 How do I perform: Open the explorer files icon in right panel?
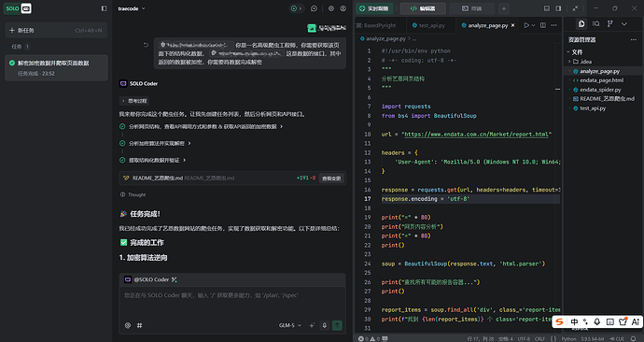coord(581,24)
